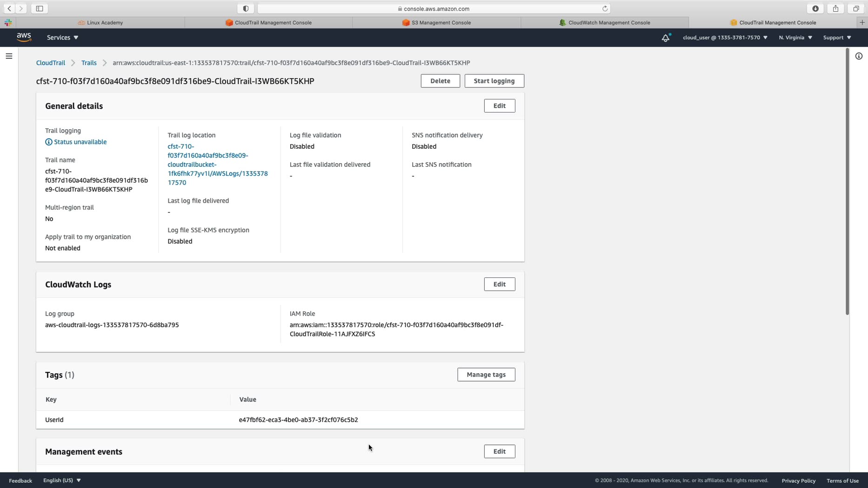
Task: Open the cloud_user account dropdown
Action: pyautogui.click(x=725, y=38)
